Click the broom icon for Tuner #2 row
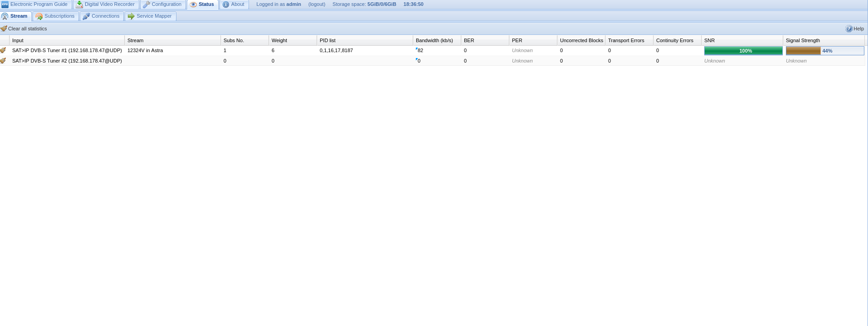Screen dimensions: 868x326 3,61
